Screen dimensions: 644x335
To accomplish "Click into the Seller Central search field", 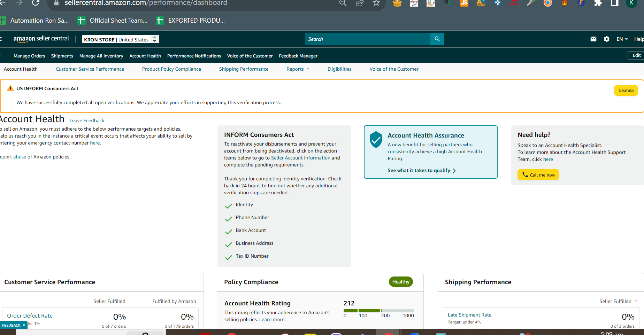I will (x=368, y=39).
